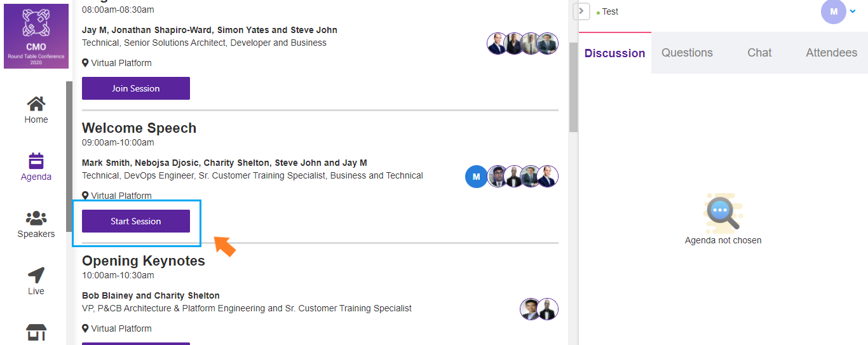Click first speaker photo in Opening Keynotes
Image resolution: width=868 pixels, height=345 pixels.
point(531,309)
